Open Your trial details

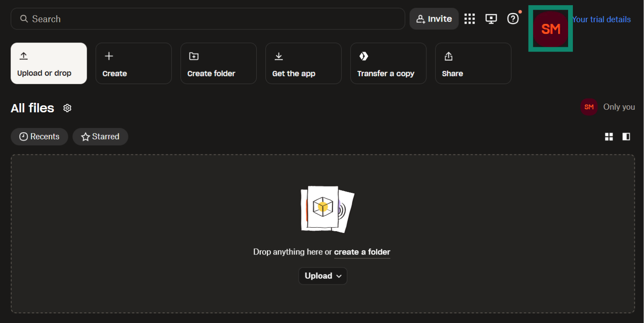point(602,19)
